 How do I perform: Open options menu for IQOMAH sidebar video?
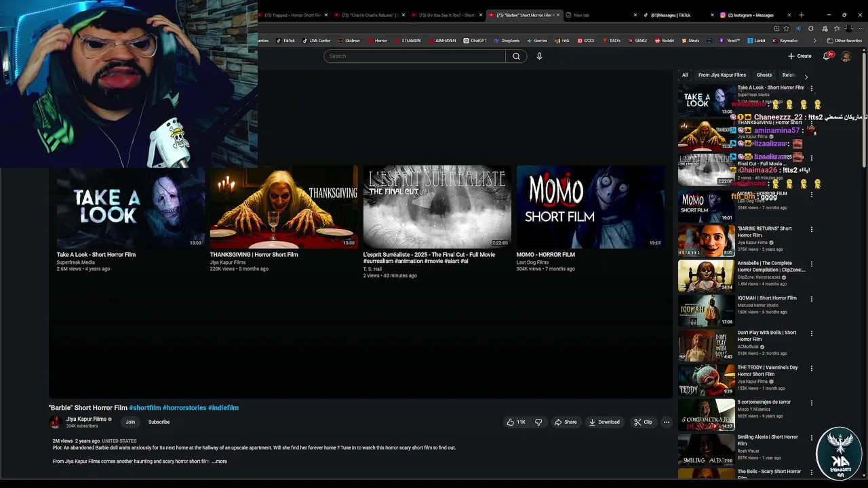click(x=812, y=298)
